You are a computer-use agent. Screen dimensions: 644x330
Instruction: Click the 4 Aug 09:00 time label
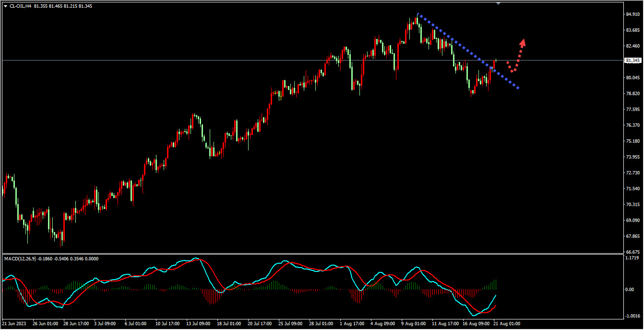(382, 324)
